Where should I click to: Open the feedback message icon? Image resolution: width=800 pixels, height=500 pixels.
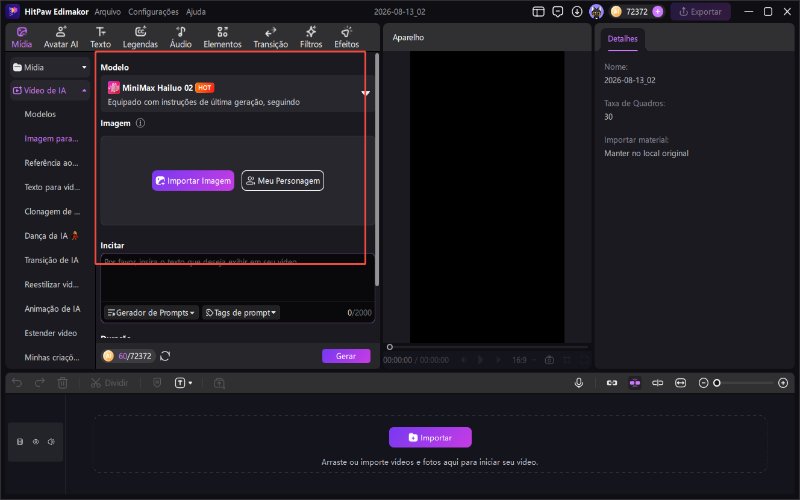click(x=558, y=11)
